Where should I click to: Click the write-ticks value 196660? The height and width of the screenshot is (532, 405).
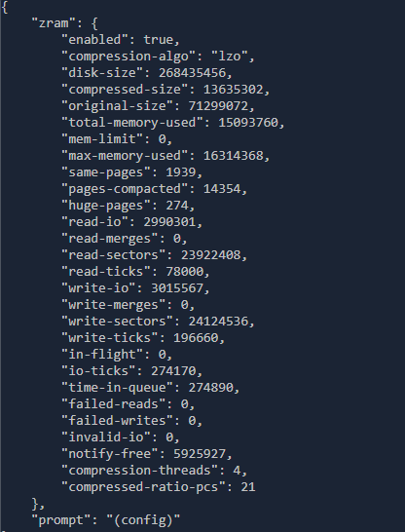[x=196, y=338]
